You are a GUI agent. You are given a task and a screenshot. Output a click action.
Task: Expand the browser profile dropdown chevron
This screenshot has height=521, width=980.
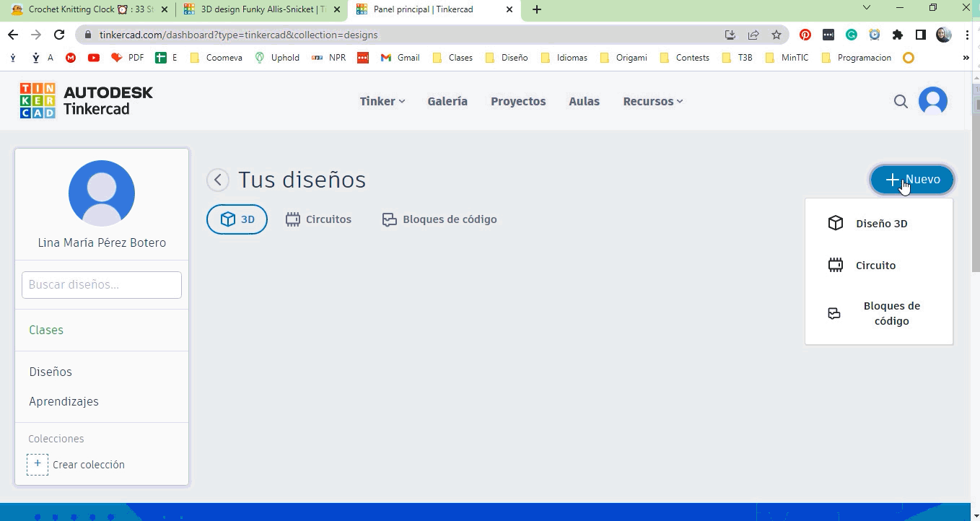(x=865, y=9)
